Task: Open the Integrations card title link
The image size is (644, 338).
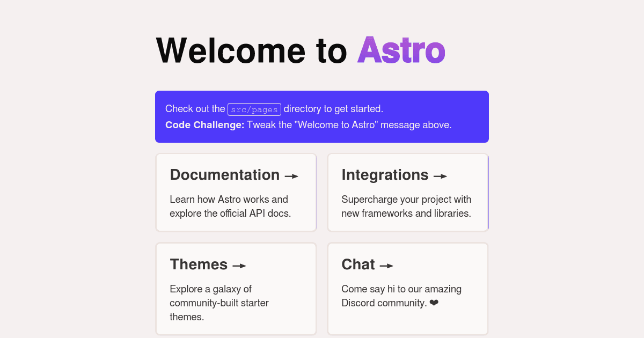Action: (394, 175)
